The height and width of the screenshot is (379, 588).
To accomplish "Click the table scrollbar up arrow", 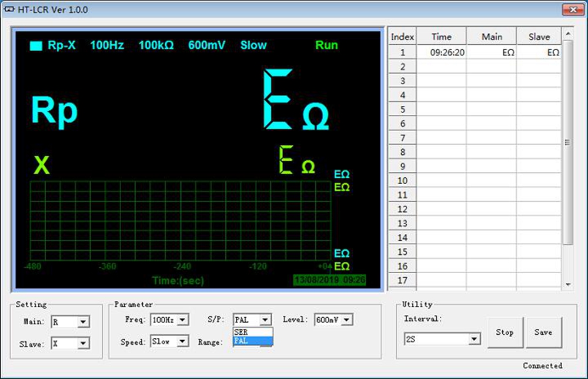I will (567, 34).
